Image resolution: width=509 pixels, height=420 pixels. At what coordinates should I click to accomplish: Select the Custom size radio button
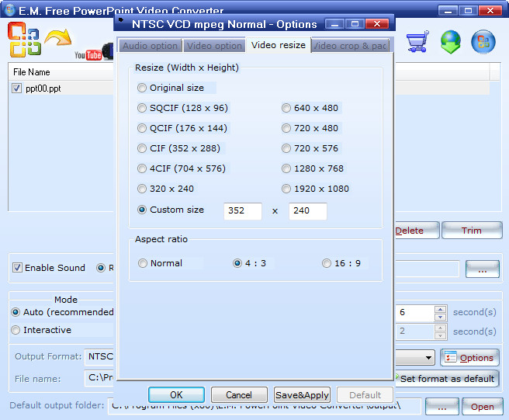point(142,210)
